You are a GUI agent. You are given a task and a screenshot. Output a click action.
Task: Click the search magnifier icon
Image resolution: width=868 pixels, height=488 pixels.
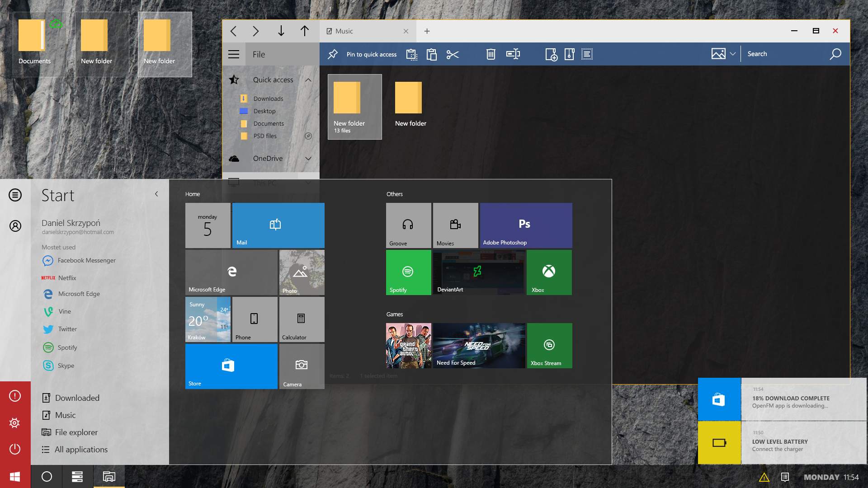coord(835,54)
